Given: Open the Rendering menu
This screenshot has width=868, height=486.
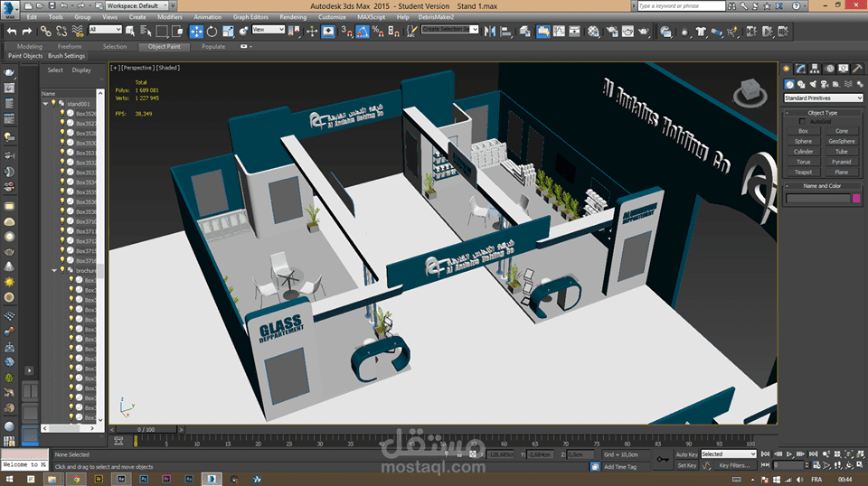Looking at the screenshot, I should point(293,17).
